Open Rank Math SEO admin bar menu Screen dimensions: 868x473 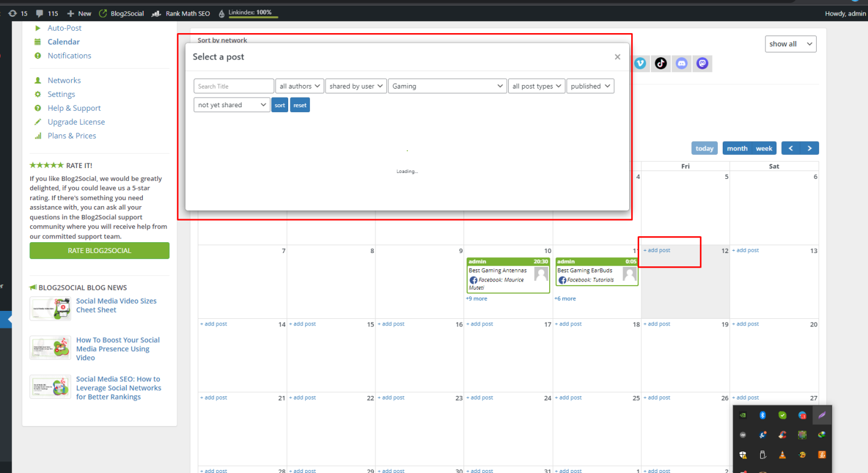[x=180, y=13]
